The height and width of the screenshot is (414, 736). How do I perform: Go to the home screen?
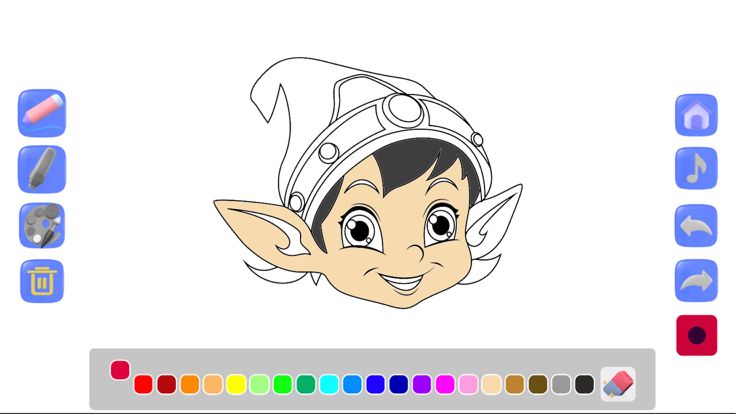tap(696, 115)
